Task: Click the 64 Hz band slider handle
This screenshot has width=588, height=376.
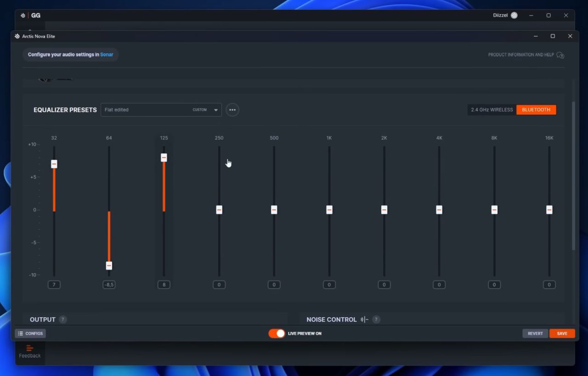Action: [x=109, y=265]
